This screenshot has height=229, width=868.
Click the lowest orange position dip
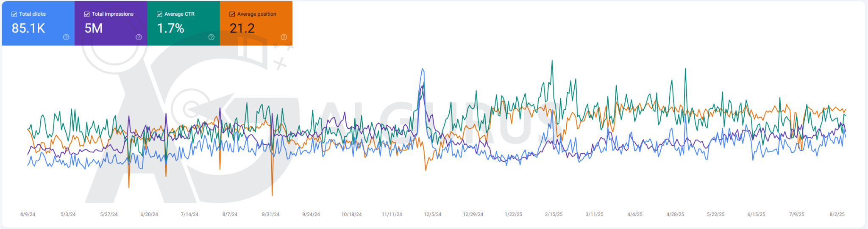pos(272,195)
